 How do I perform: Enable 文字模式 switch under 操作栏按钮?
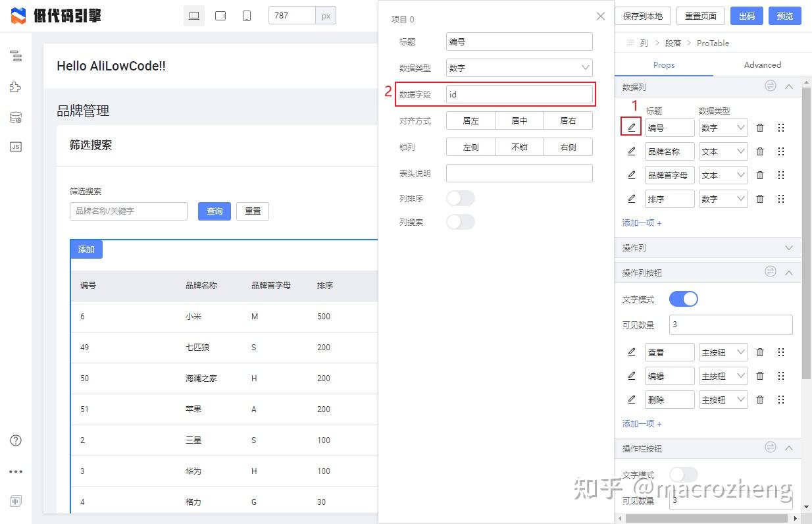[684, 474]
